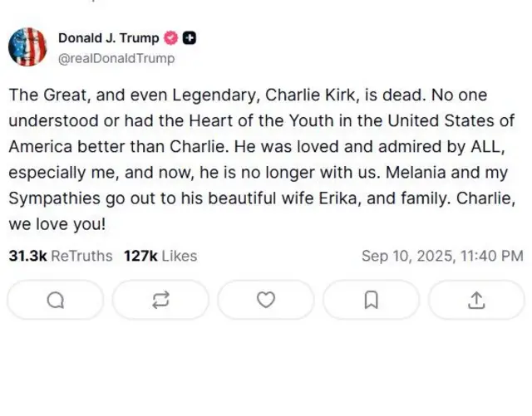532x416 pixels.
Task: Open the profile avatar picture
Action: pos(27,47)
